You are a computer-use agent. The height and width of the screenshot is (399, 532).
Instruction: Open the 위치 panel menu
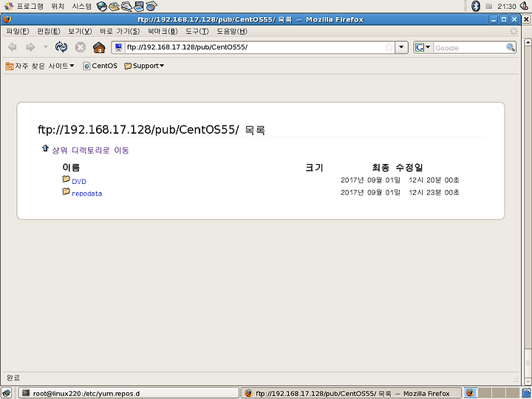point(58,6)
